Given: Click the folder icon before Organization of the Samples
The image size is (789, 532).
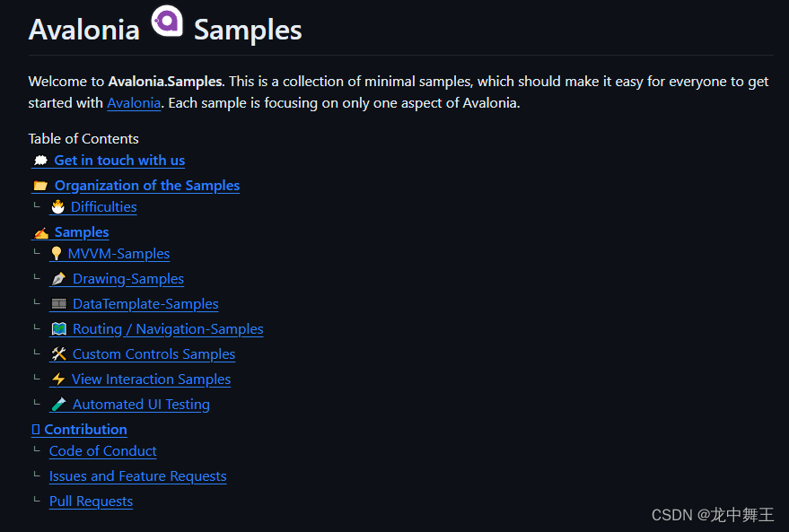Looking at the screenshot, I should pos(40,186).
